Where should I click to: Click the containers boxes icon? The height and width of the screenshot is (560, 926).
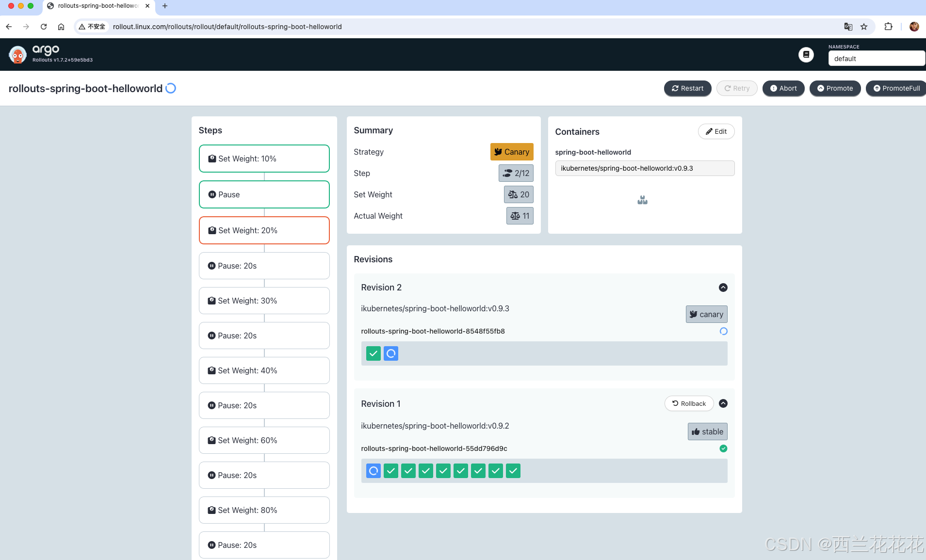click(642, 200)
